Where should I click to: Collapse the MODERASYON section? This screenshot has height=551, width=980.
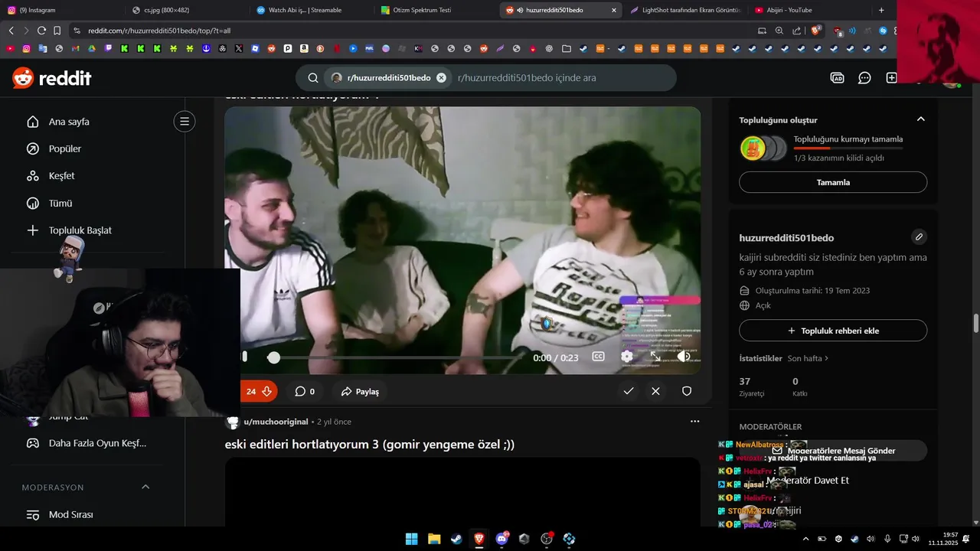(145, 487)
